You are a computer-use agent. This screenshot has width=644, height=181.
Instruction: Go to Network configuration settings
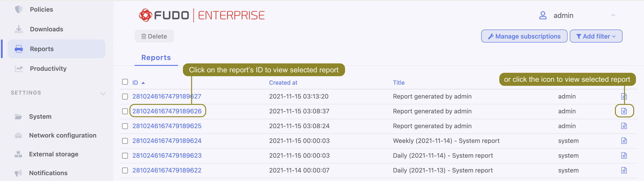pos(63,135)
